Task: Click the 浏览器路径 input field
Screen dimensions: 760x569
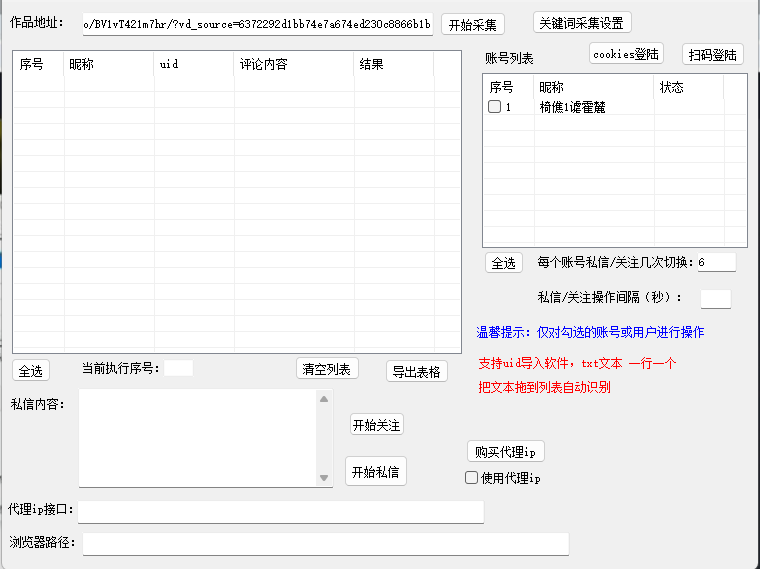Action: [325, 544]
